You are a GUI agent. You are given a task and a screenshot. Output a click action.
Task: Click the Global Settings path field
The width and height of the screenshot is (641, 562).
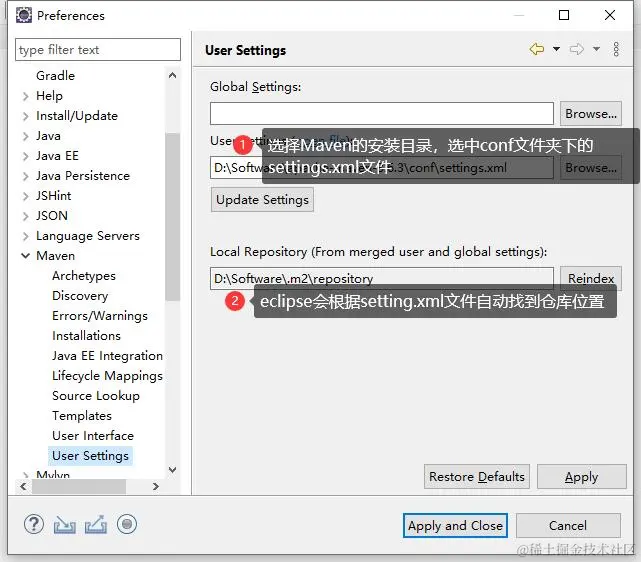click(x=382, y=114)
